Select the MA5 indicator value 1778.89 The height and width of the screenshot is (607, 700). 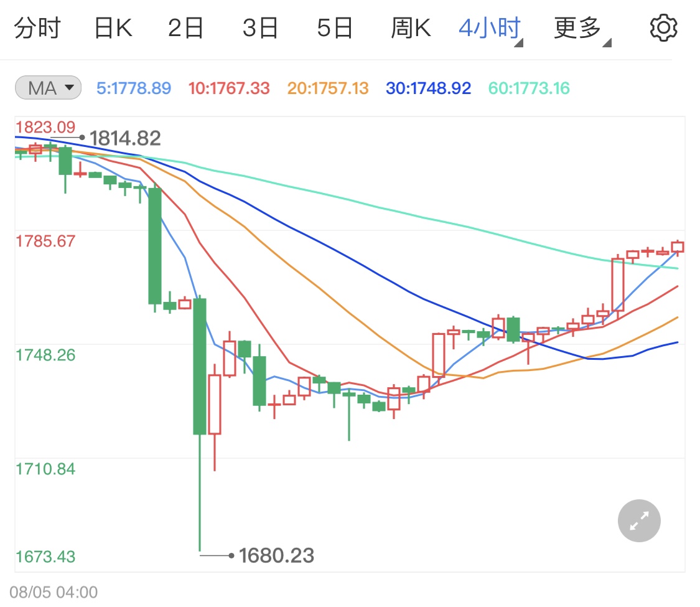click(134, 88)
